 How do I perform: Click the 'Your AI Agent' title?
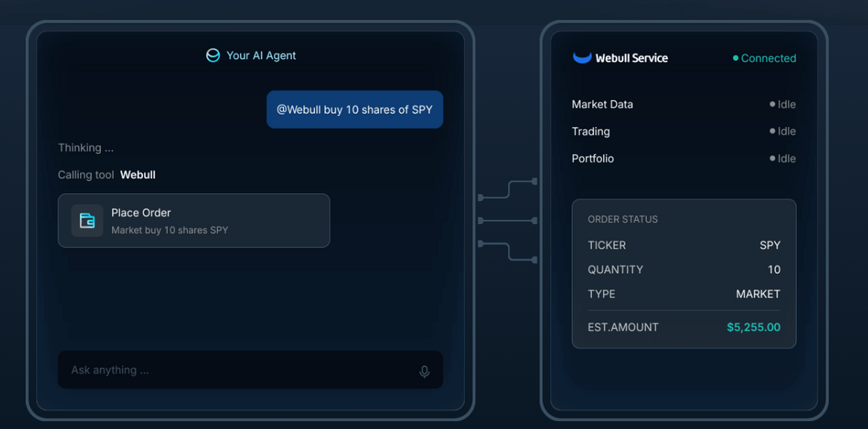261,55
